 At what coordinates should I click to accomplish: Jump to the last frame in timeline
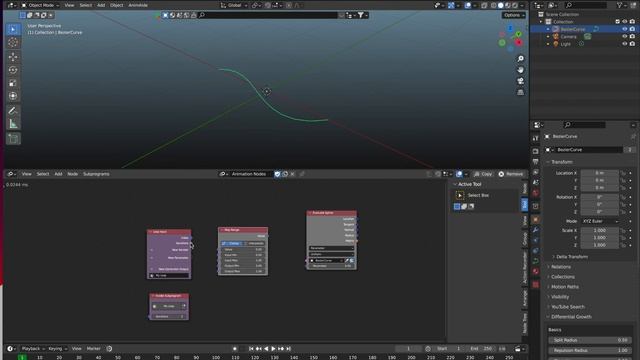289,349
